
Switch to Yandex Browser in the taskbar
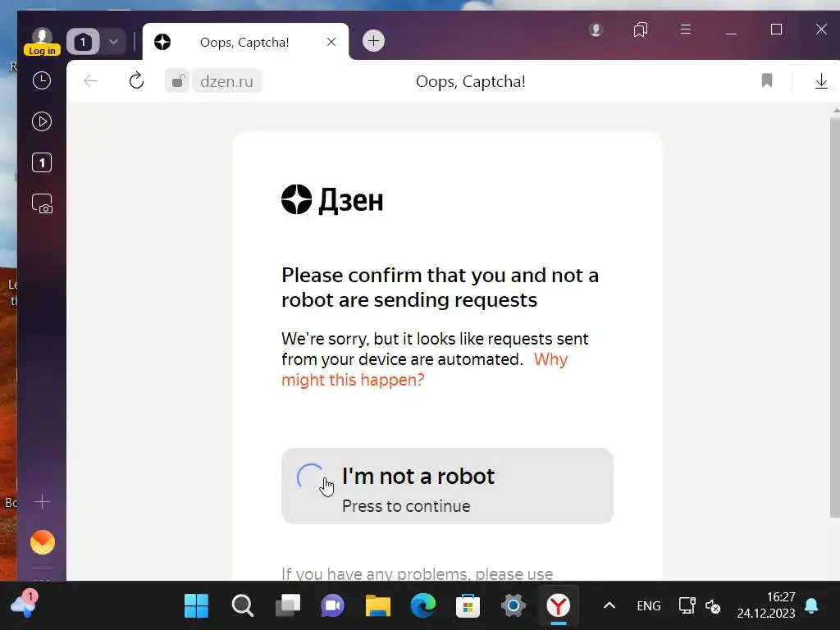[558, 606]
